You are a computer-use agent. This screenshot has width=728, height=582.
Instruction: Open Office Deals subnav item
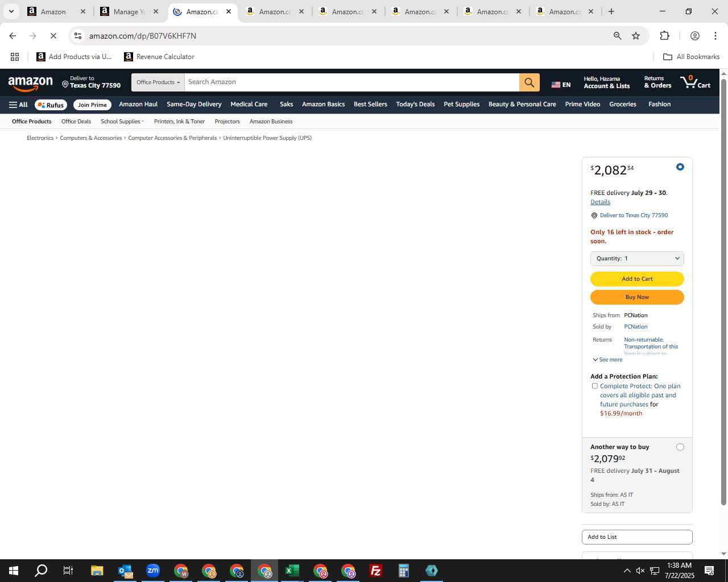(x=76, y=122)
